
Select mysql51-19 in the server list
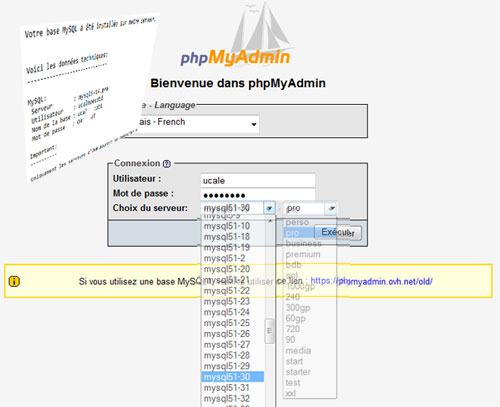point(233,247)
